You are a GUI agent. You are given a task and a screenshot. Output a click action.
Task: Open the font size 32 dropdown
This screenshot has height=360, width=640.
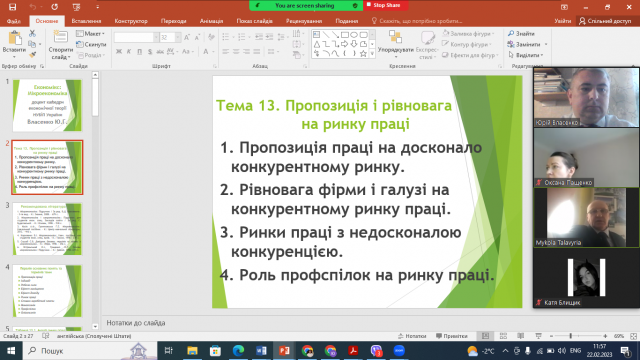click(x=178, y=38)
